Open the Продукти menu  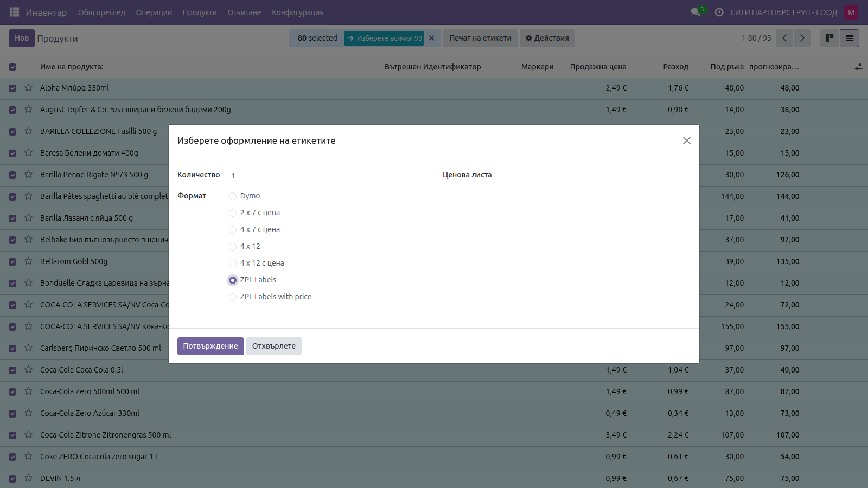pyautogui.click(x=200, y=12)
